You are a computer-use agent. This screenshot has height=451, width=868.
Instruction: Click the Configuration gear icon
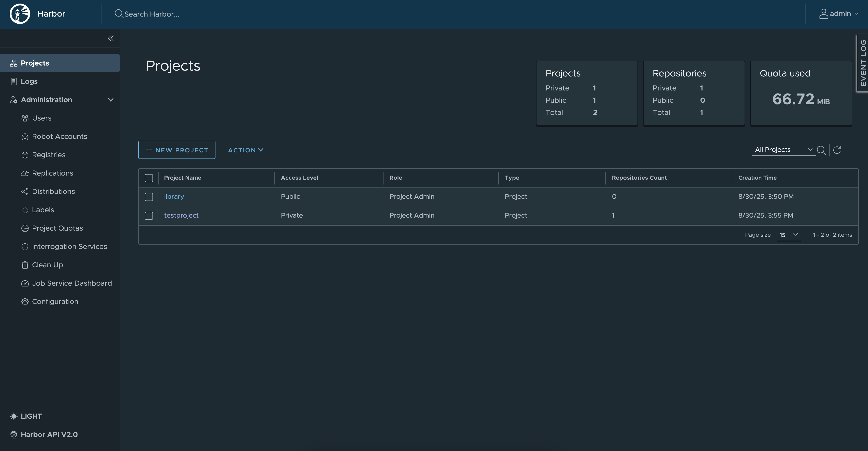pos(25,302)
